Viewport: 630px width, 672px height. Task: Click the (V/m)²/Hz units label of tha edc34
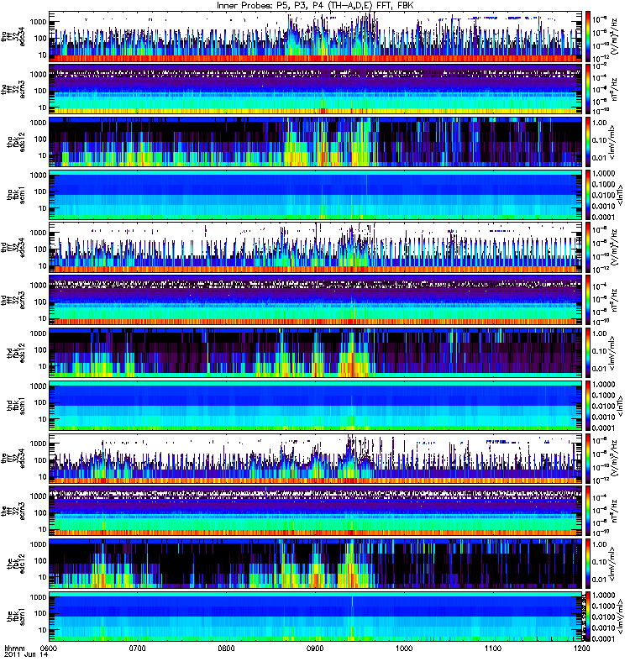[615, 37]
